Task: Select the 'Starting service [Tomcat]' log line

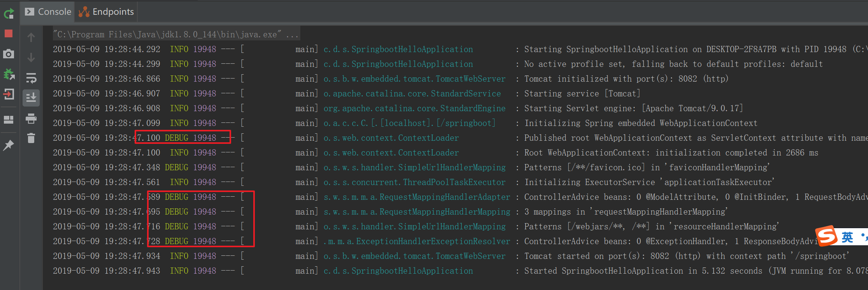Action: tap(582, 94)
